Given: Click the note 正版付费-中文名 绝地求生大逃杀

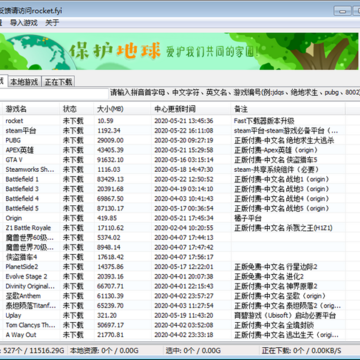Looking at the screenshot, I should click(284, 140).
